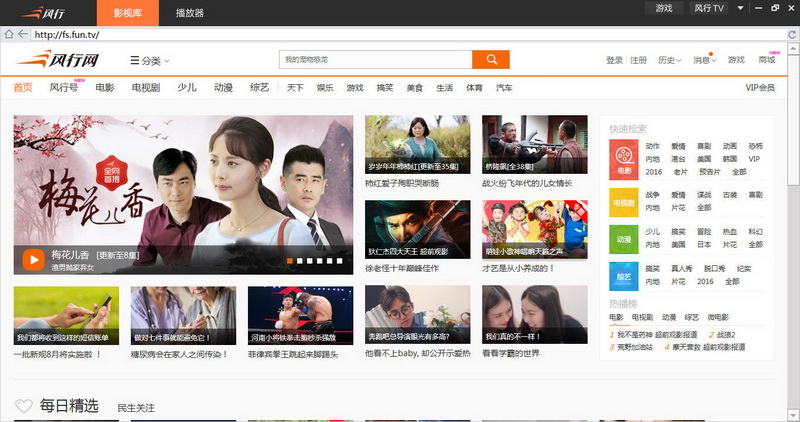Click the yellow 电视剧 category tile
The height and width of the screenshot is (422, 800).
point(624,203)
